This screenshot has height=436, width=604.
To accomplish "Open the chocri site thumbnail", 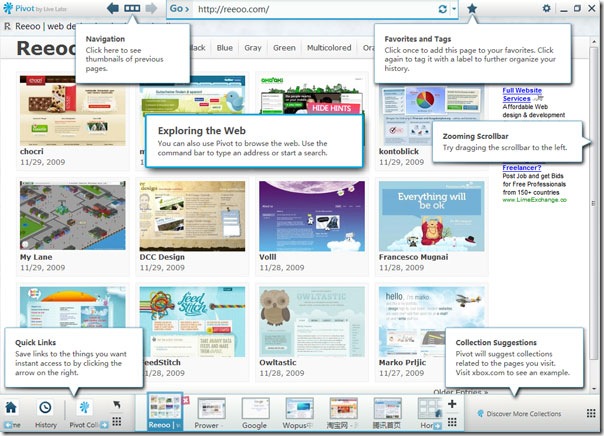I will 72,111.
